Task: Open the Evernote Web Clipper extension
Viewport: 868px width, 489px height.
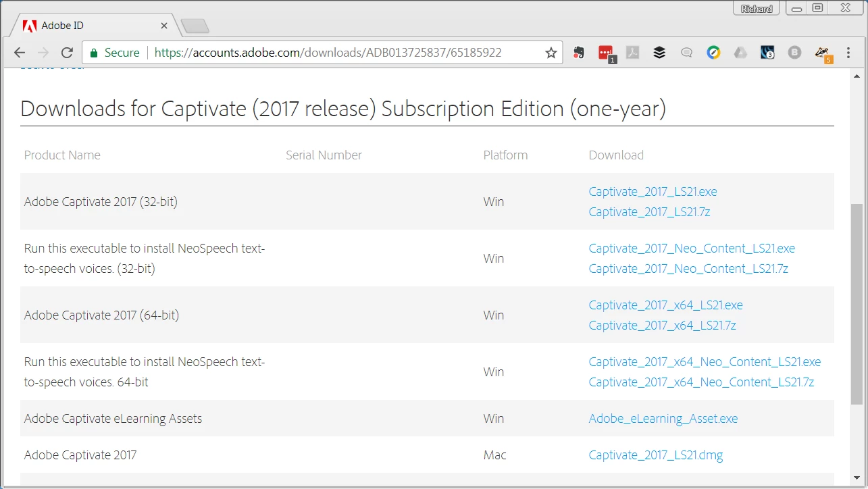Action: (579, 53)
